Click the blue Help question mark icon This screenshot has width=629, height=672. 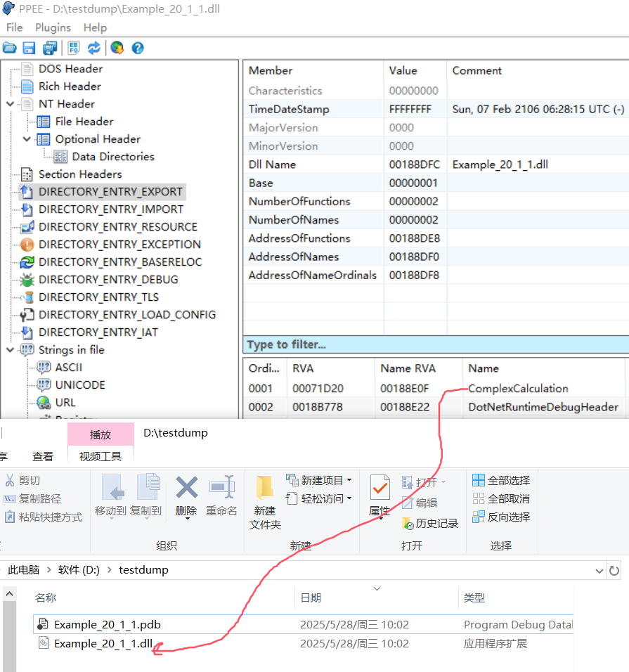[x=138, y=48]
